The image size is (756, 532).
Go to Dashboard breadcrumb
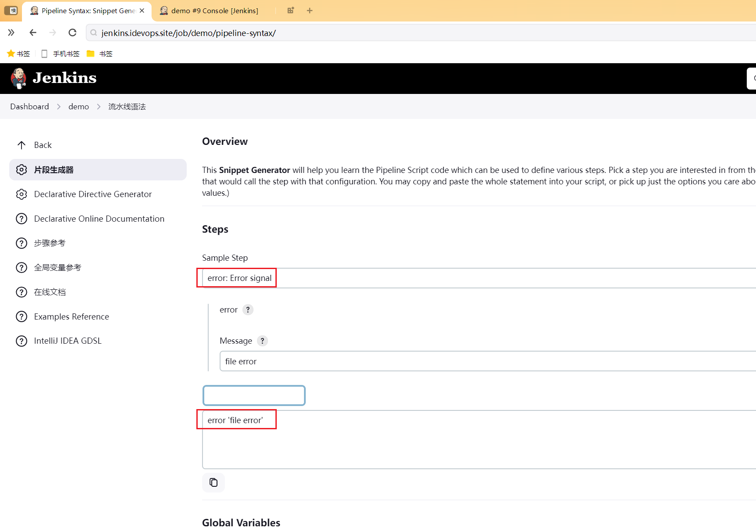point(29,107)
